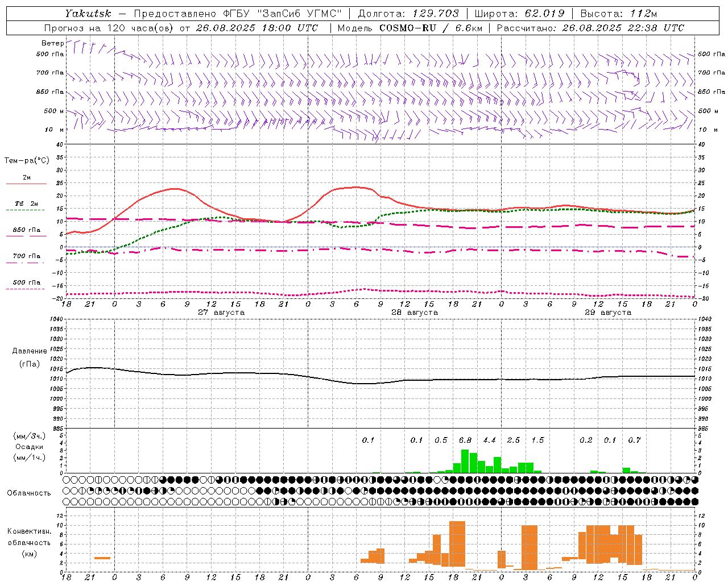Viewport: 728px width, 582px height.
Task: Click the 'Давление' pressure panel label
Action: [30, 351]
